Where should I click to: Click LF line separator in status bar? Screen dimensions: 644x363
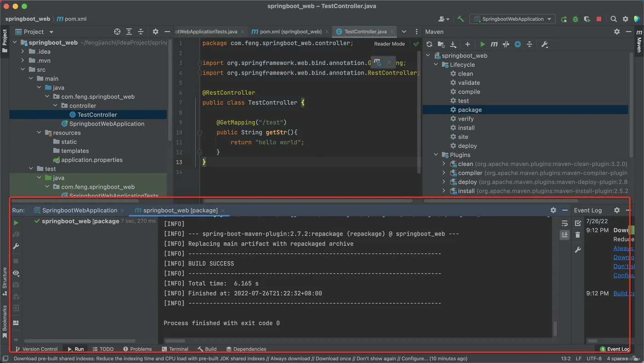(x=578, y=358)
